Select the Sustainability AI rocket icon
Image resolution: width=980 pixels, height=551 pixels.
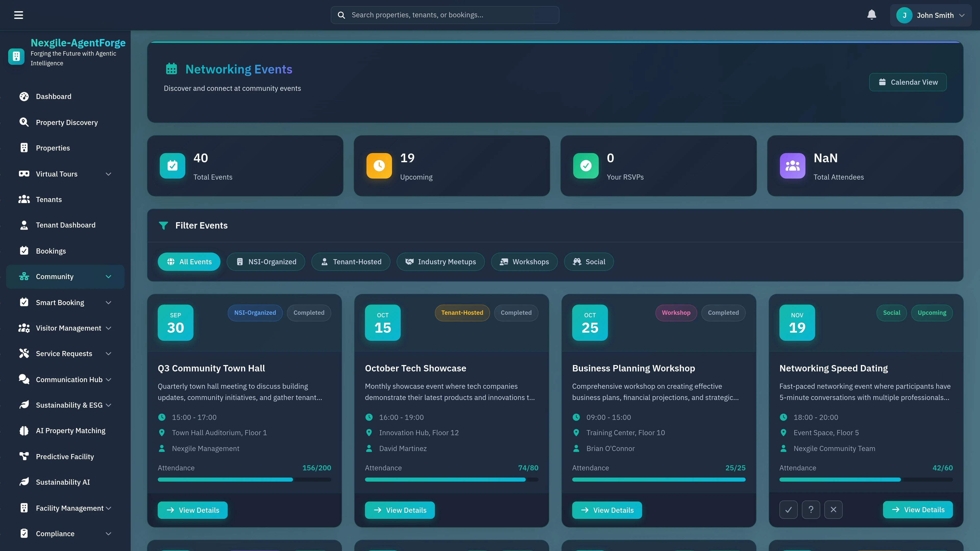[24, 482]
